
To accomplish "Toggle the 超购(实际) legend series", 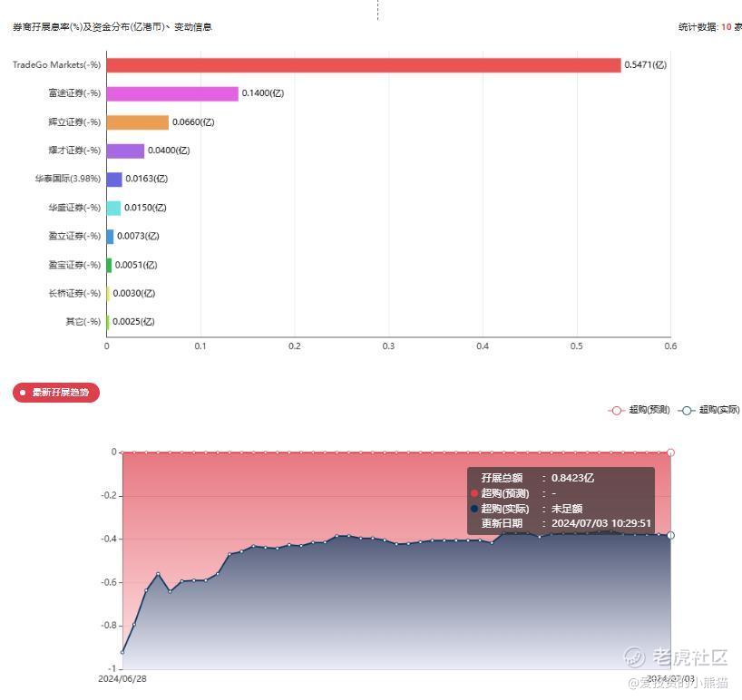I will 708,410.
